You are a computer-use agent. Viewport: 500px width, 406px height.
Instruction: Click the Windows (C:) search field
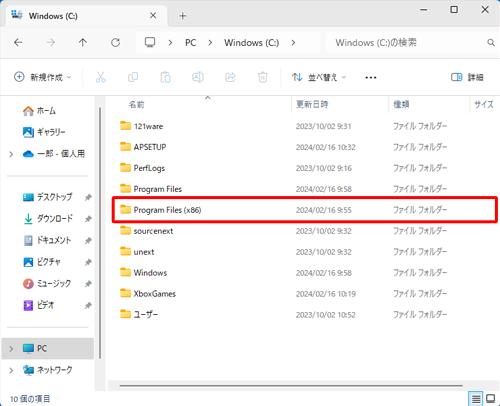click(405, 43)
